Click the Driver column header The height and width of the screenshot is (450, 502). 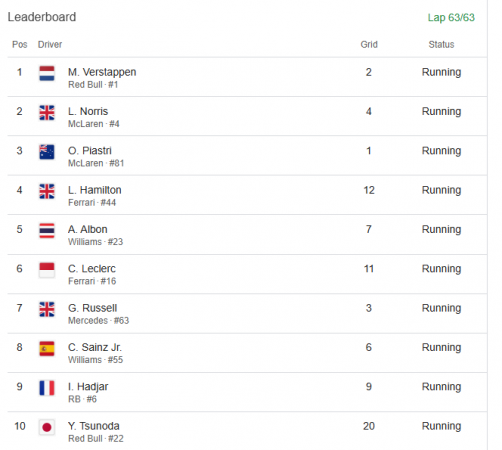50,44
